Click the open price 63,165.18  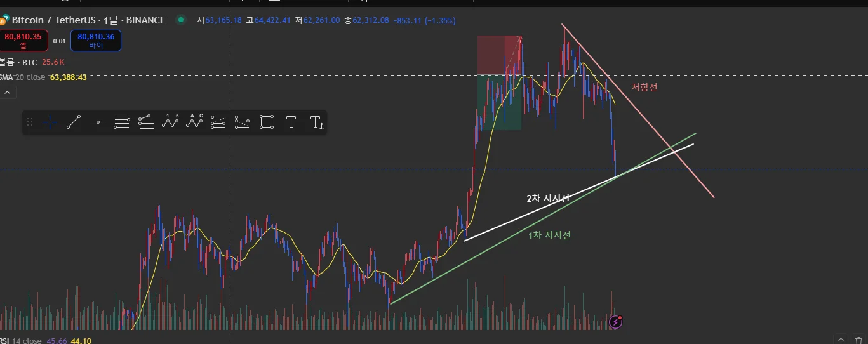point(224,20)
